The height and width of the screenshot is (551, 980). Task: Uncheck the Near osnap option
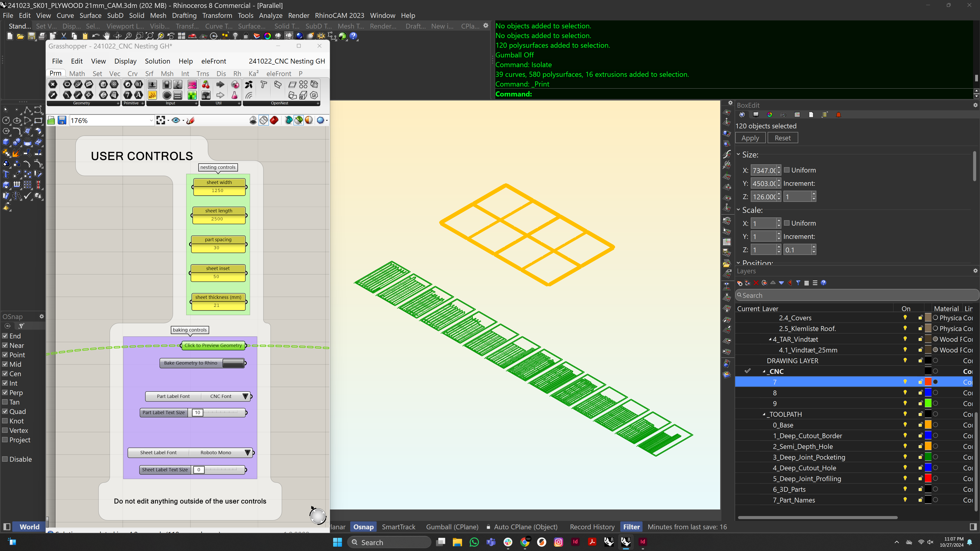[x=5, y=345]
